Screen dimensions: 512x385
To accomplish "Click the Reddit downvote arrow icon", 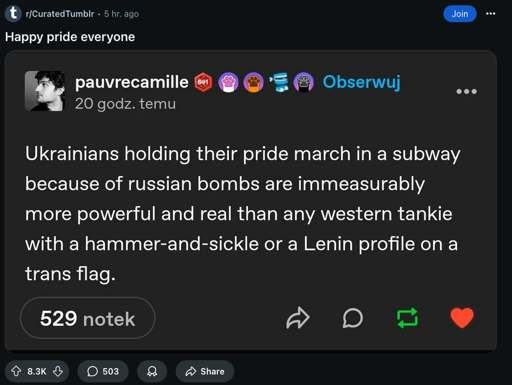I will (58, 371).
